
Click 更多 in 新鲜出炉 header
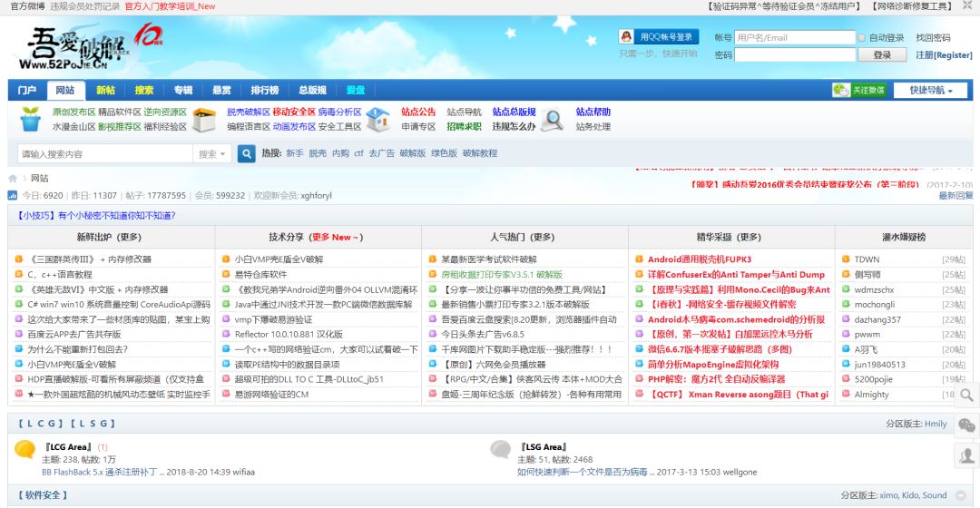pyautogui.click(x=128, y=238)
